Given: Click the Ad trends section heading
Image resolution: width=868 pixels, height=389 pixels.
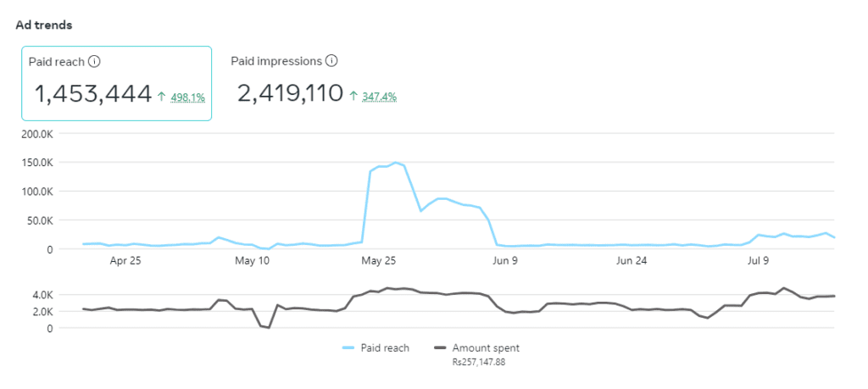Looking at the screenshot, I should point(44,25).
